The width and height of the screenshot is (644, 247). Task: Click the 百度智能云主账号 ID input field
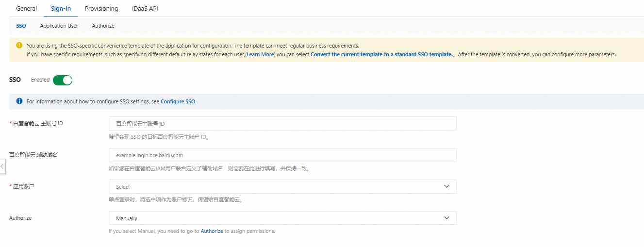(282, 124)
